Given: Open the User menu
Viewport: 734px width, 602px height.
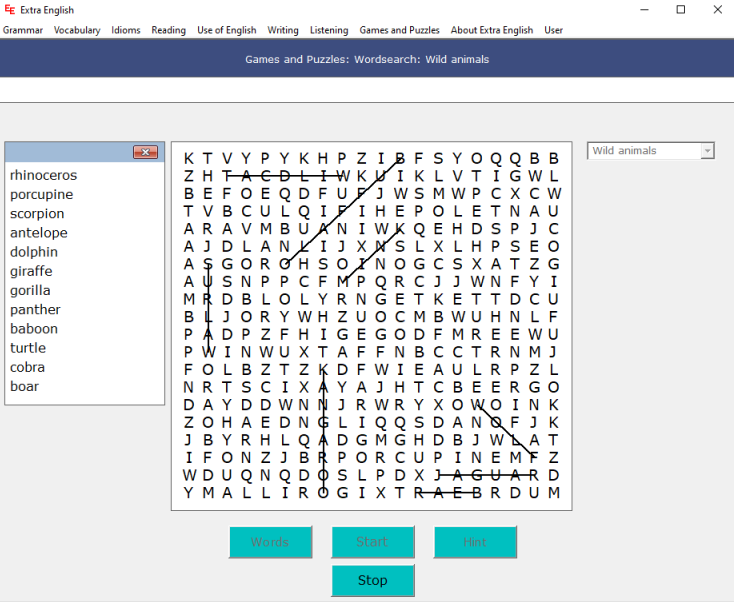Looking at the screenshot, I should pos(553,30).
